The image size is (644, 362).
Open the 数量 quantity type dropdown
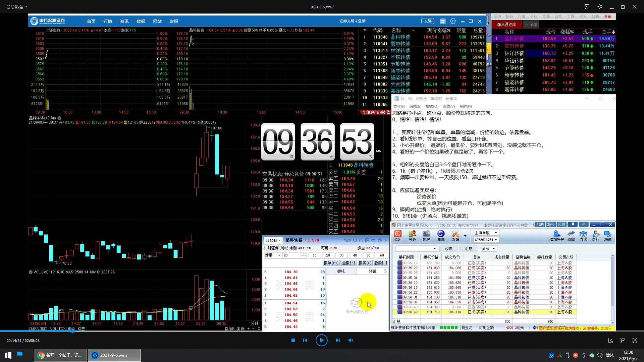pyautogui.click(x=273, y=255)
